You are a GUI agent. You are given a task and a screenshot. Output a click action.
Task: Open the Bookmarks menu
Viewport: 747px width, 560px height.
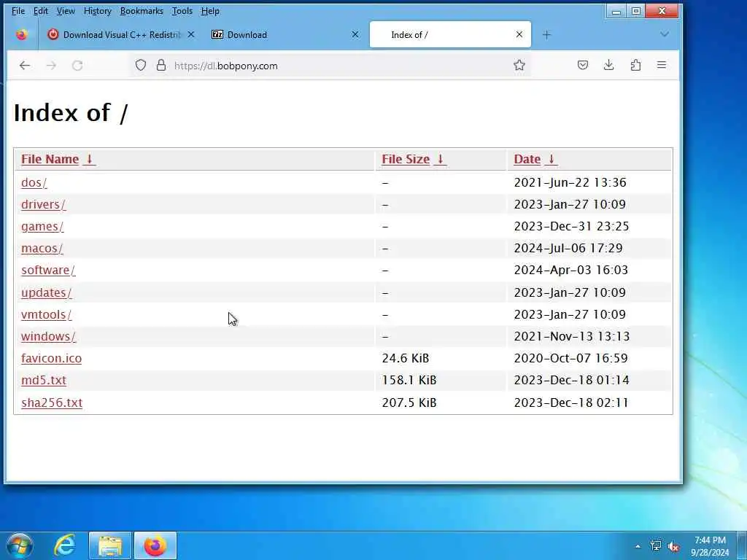pyautogui.click(x=142, y=11)
